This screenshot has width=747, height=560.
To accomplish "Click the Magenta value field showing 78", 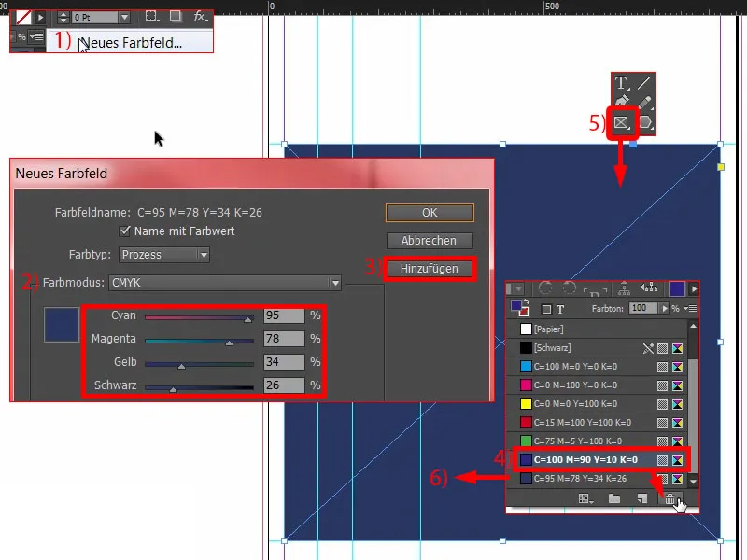I will (284, 339).
